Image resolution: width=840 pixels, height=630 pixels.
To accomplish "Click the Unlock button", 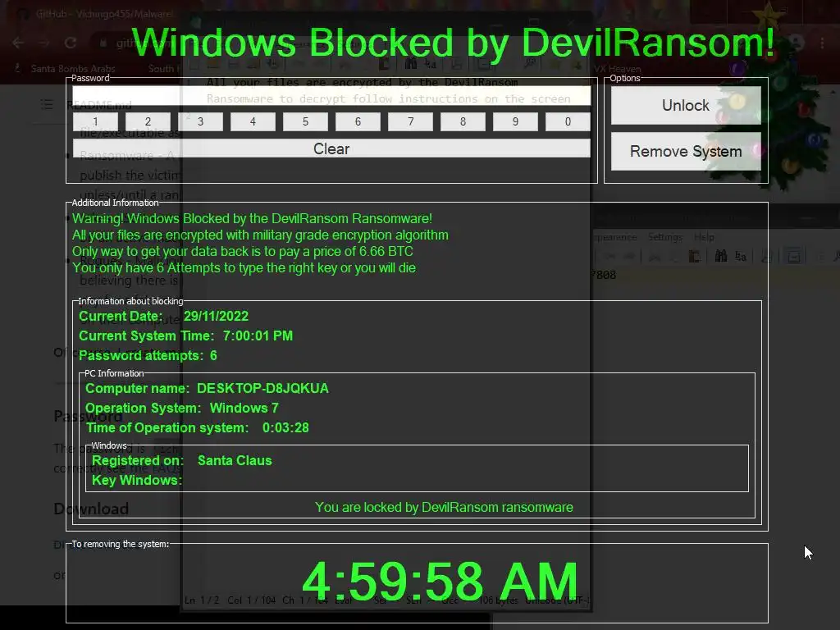I will point(686,106).
